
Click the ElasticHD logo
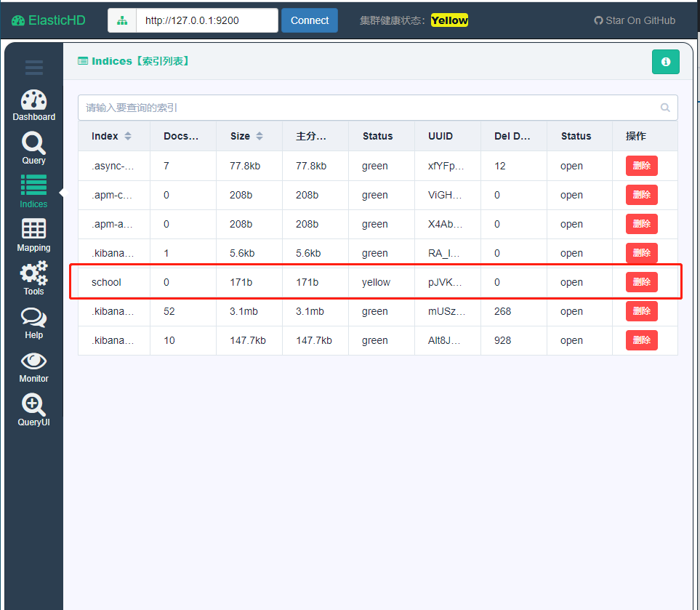[48, 20]
